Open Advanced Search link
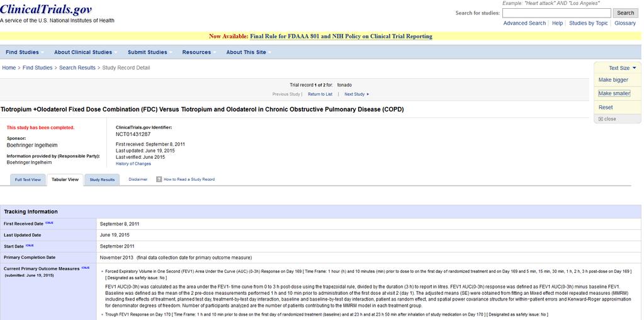 [x=524, y=23]
